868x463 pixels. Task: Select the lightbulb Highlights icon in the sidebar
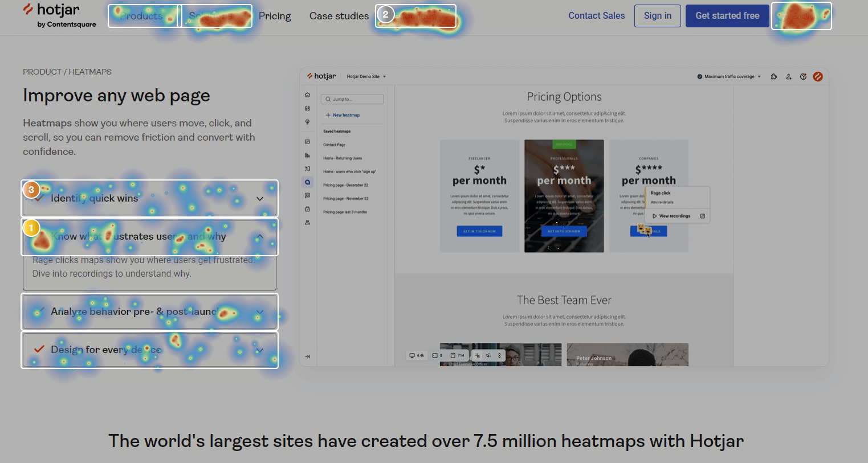pos(307,122)
